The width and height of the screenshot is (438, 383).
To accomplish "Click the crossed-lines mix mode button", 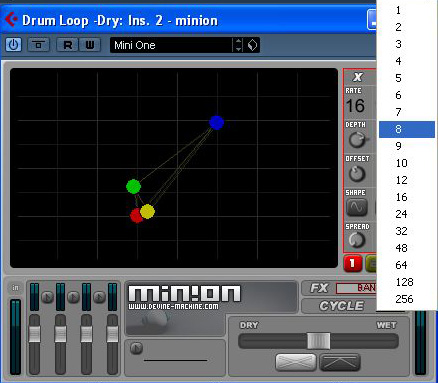I will point(296,362).
